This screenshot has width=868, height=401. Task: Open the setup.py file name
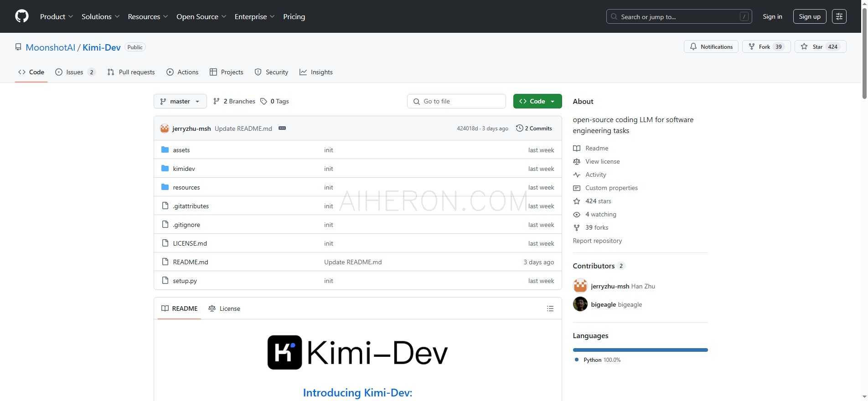[x=185, y=281]
